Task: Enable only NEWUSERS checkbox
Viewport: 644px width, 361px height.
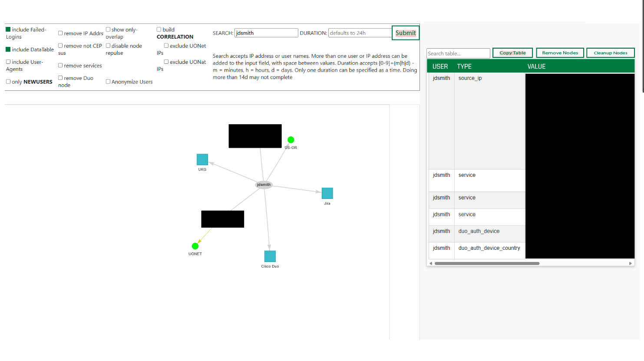Action: point(8,82)
